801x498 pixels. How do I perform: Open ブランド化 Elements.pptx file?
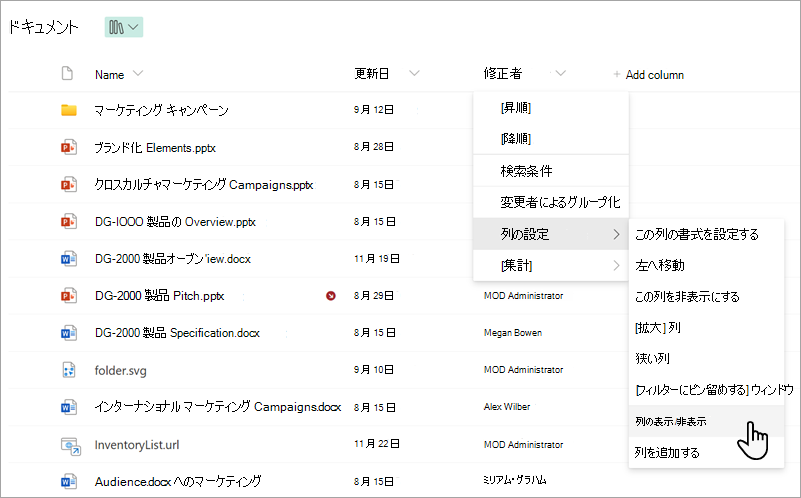point(155,148)
